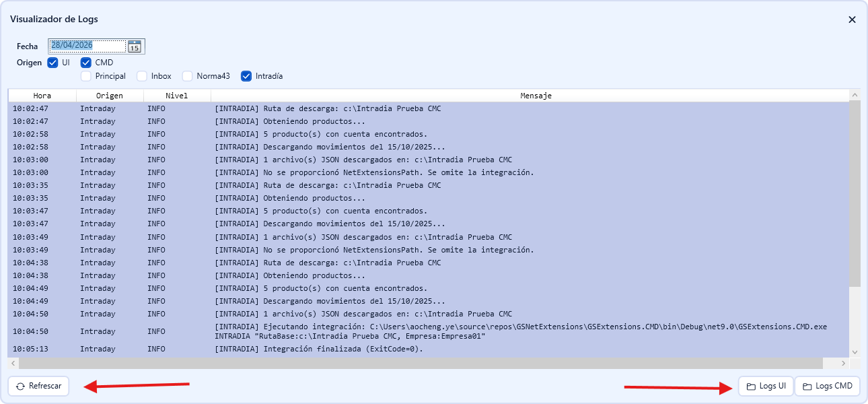Click the Refrescar refresh button

[x=38, y=386]
